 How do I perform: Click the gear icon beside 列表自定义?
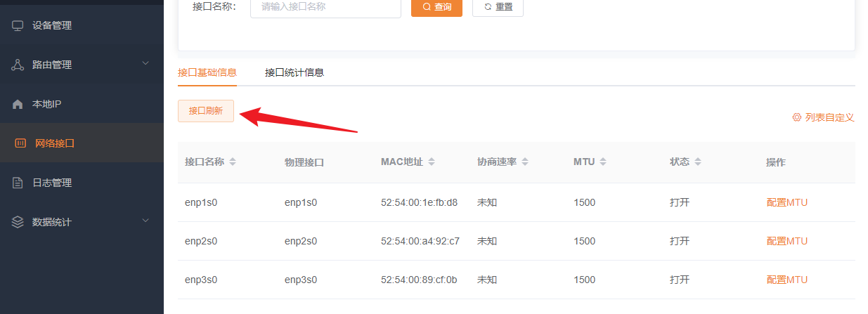[x=796, y=117]
